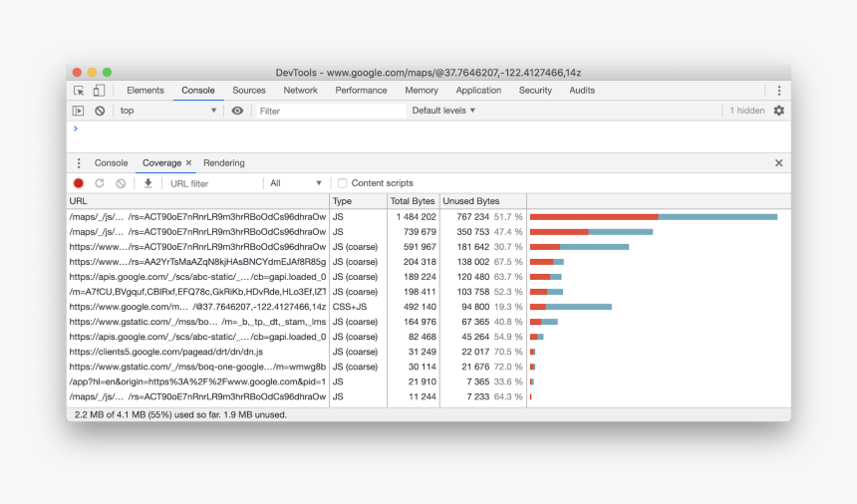Screen dimensions: 857x504
Task: Switch to the Network tab
Action: (300, 91)
